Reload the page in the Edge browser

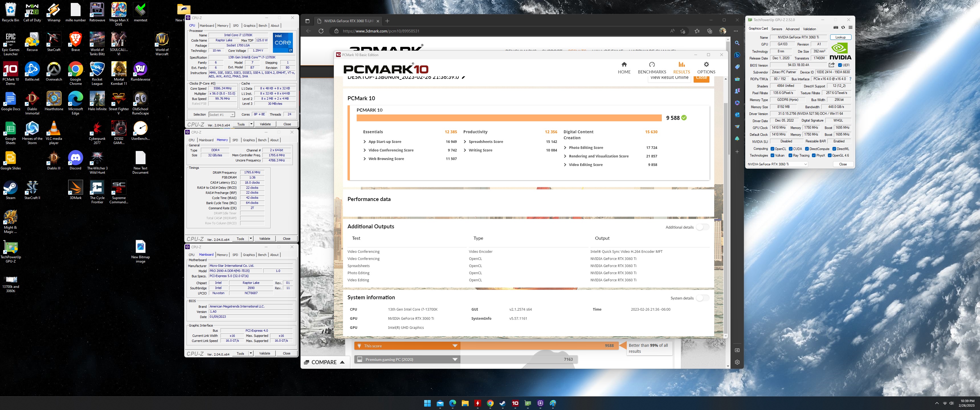(x=321, y=31)
